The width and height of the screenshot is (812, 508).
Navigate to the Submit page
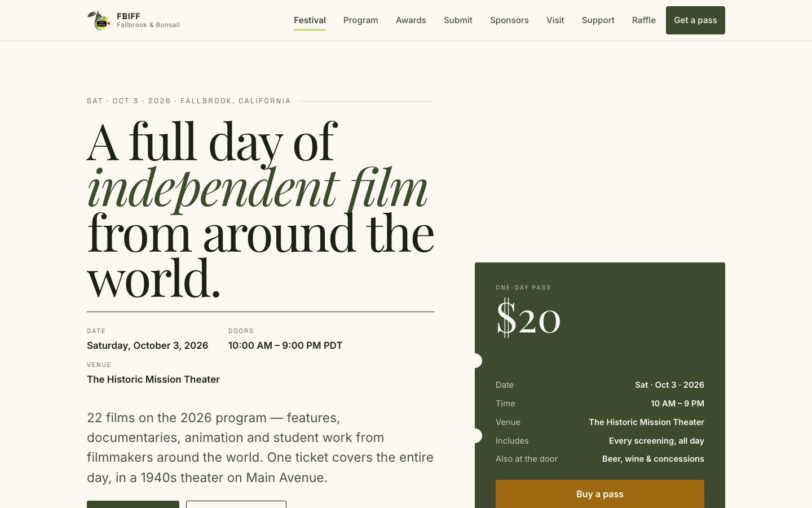click(458, 20)
